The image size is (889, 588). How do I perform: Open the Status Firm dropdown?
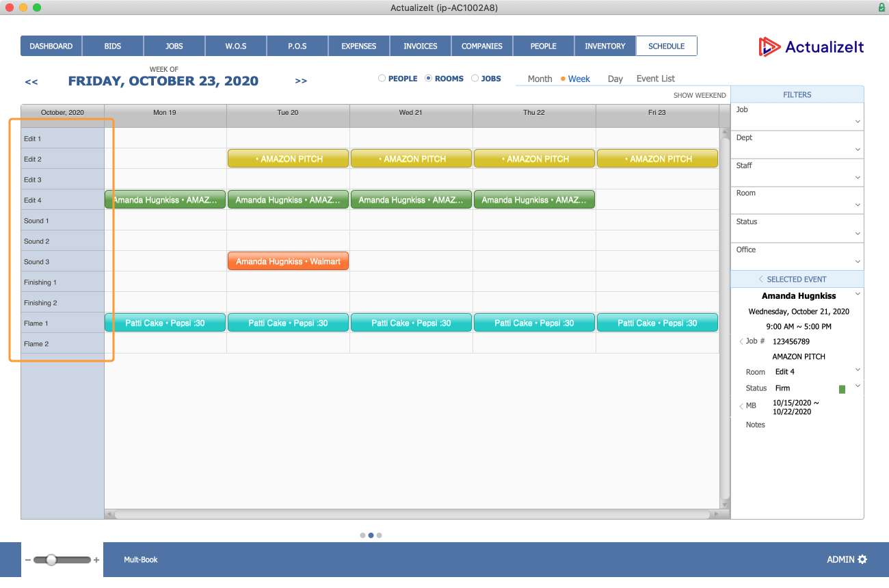tap(858, 385)
